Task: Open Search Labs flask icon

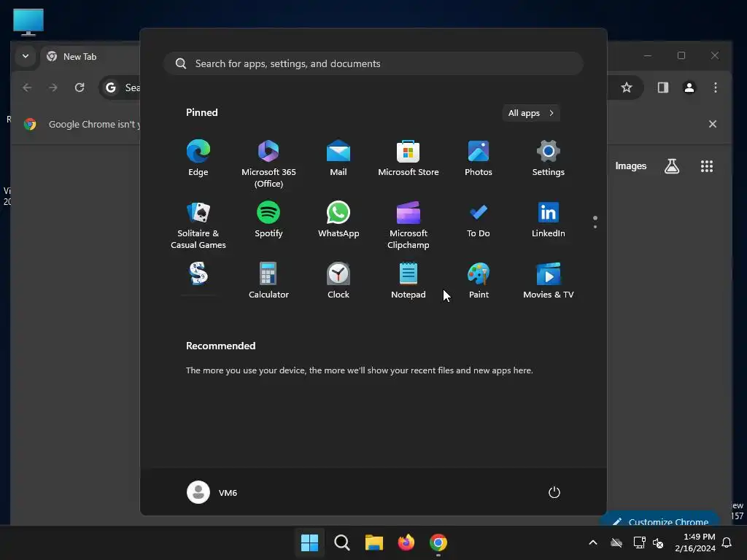Action: coord(672,166)
